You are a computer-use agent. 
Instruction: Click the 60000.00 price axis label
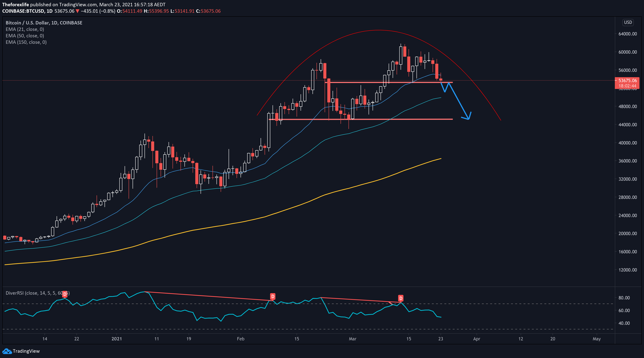(x=628, y=52)
